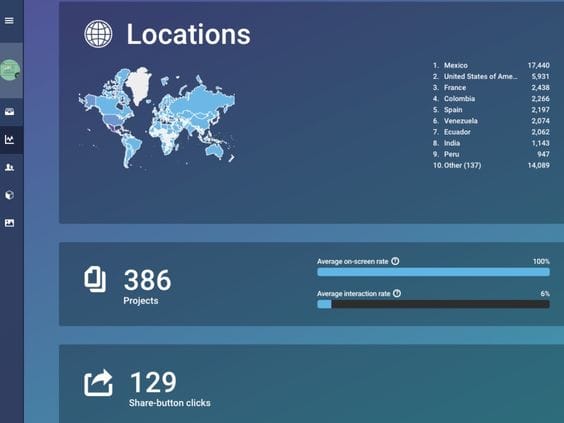Image resolution: width=564 pixels, height=423 pixels.
Task: Click the Average interaction rate bar
Action: 433,304
